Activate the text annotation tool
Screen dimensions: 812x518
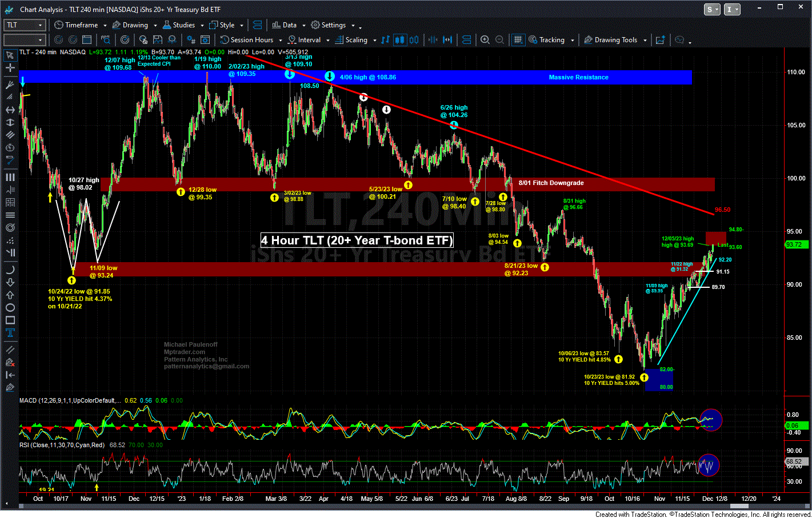click(x=10, y=333)
